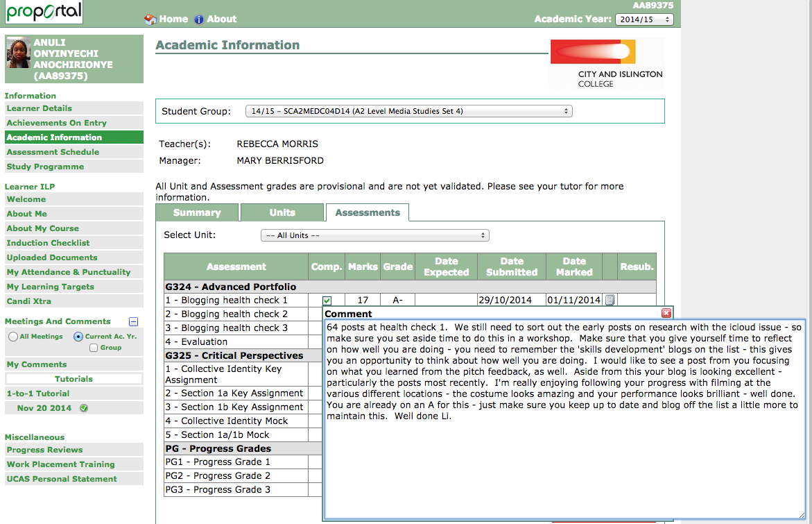Screen dimensions: 812x524
Task: Open the comment note icon for Blogging health check 1
Action: (610, 300)
